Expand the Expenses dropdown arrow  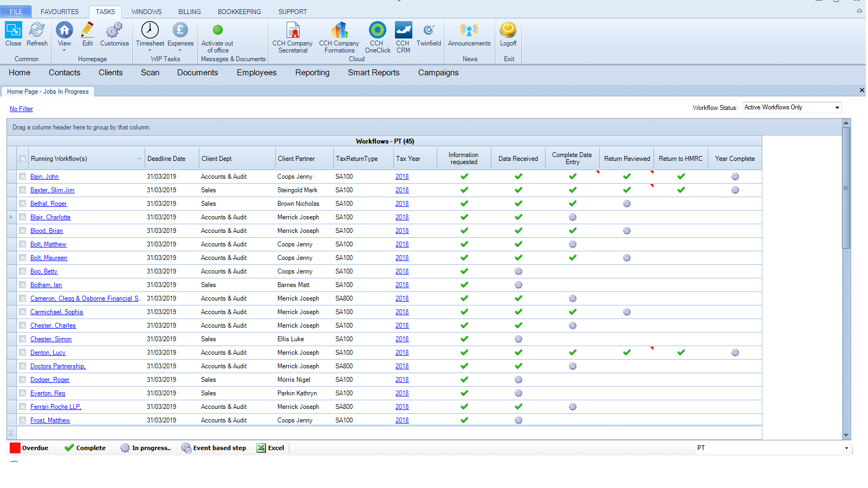pos(180,50)
